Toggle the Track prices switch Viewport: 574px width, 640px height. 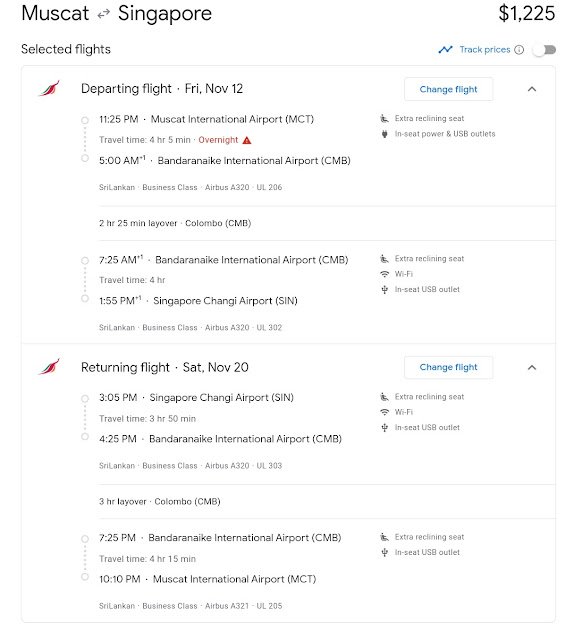click(545, 50)
